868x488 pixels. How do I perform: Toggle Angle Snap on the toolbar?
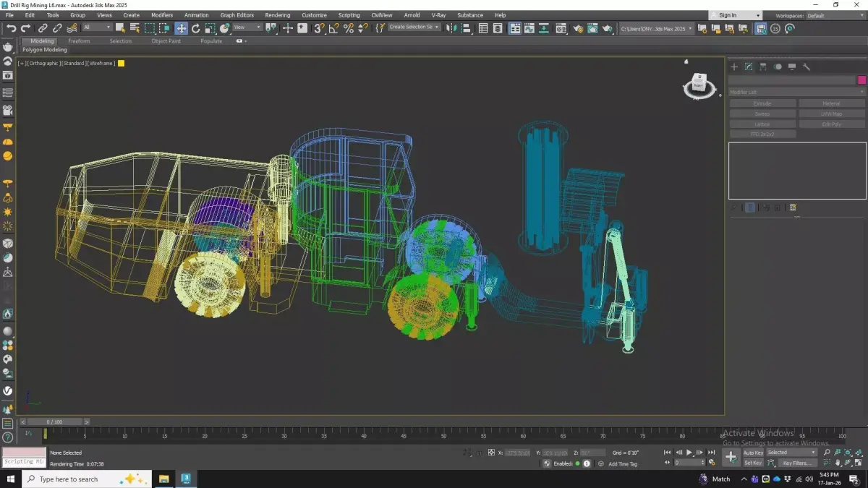tap(333, 28)
